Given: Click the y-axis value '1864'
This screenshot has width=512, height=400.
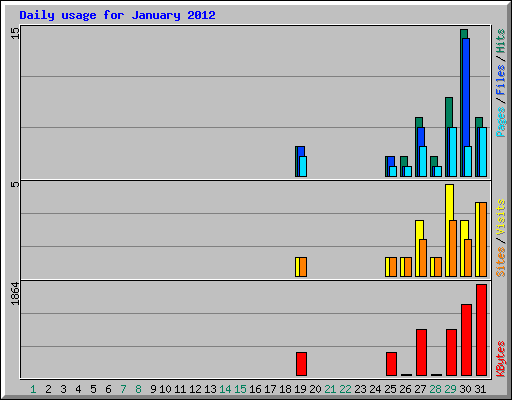Looking at the screenshot, I should [x=15, y=293].
